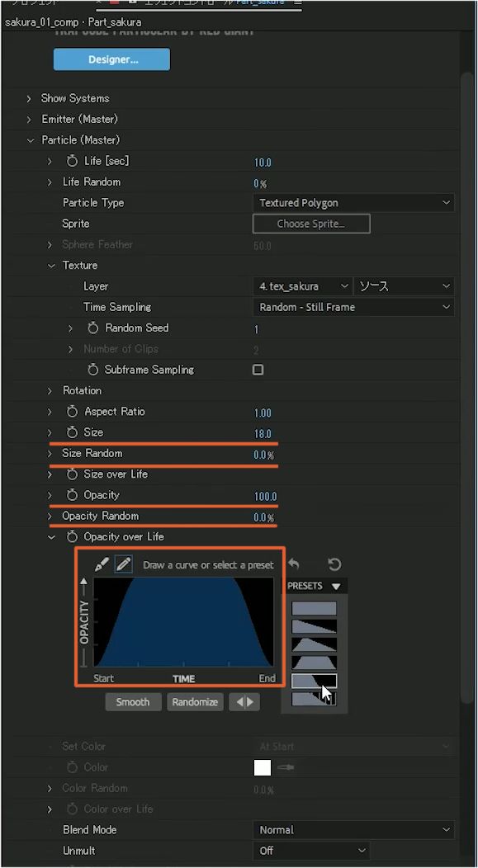This screenshot has width=478, height=868.
Task: Click the Designer... button
Action: (112, 59)
